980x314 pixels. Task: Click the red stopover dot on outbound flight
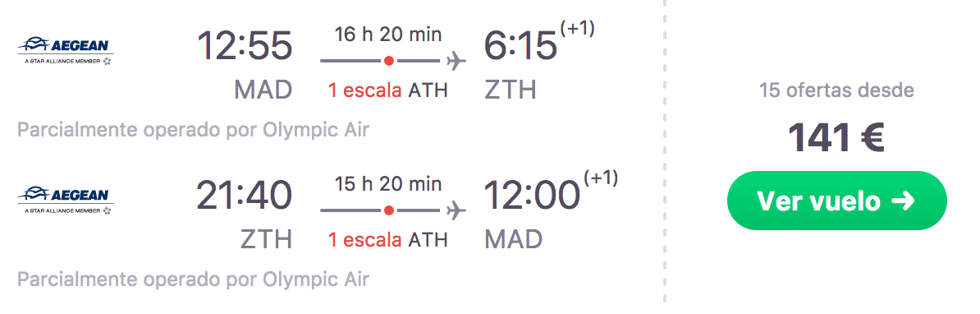(x=389, y=62)
